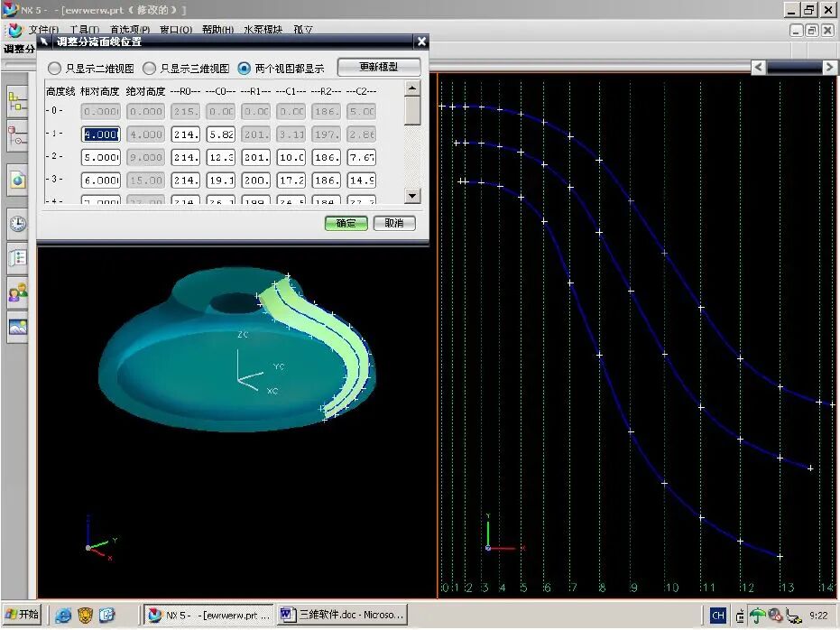
Task: Edit row 2 C0 field 12.3
Action: (221, 157)
